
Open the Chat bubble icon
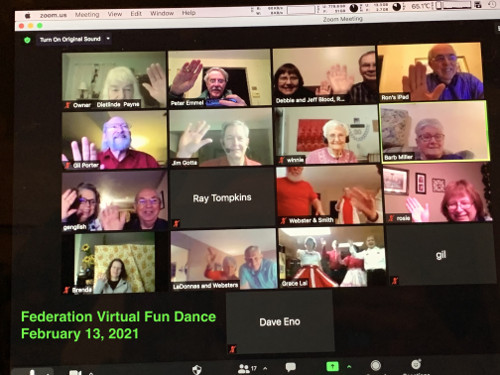coord(291,367)
